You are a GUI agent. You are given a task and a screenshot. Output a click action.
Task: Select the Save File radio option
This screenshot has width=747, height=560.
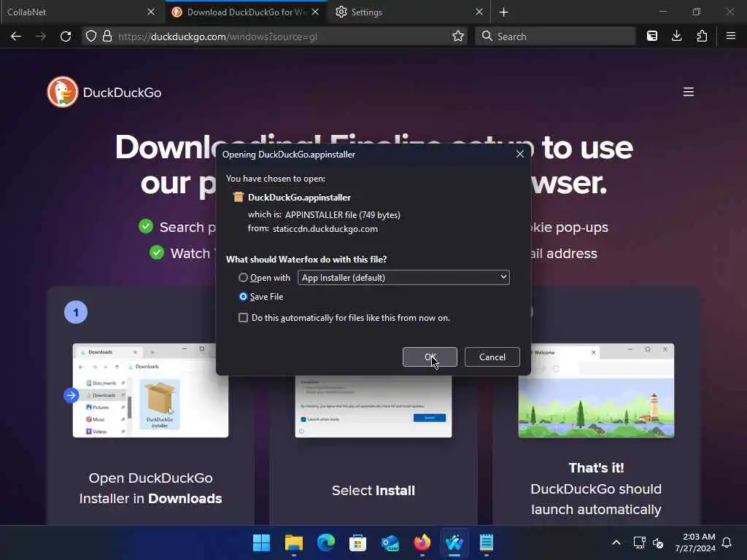(x=243, y=297)
